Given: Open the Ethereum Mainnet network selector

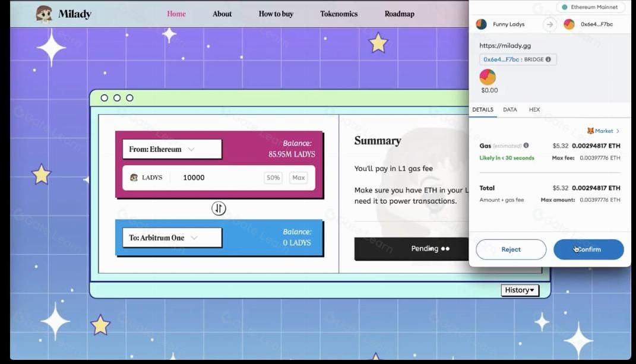Looking at the screenshot, I should pos(590,7).
